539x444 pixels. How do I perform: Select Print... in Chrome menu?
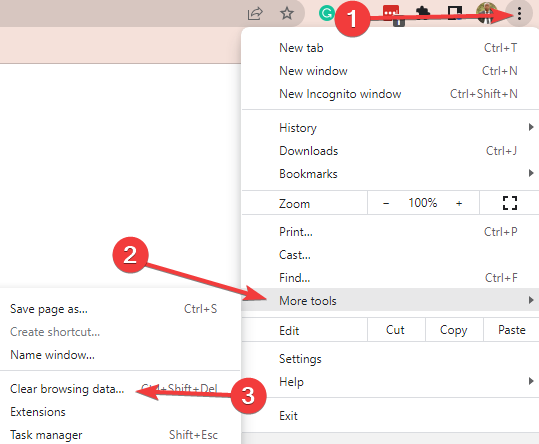click(390, 232)
